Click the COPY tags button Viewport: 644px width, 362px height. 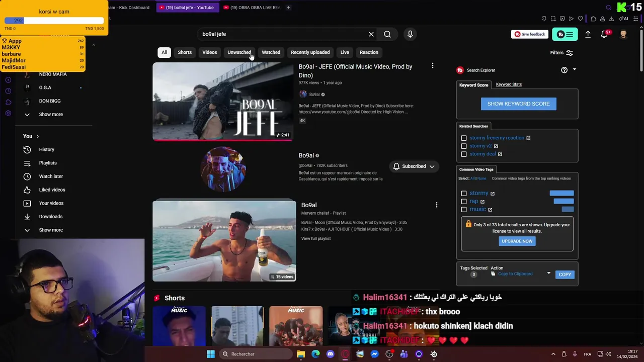[565, 275]
